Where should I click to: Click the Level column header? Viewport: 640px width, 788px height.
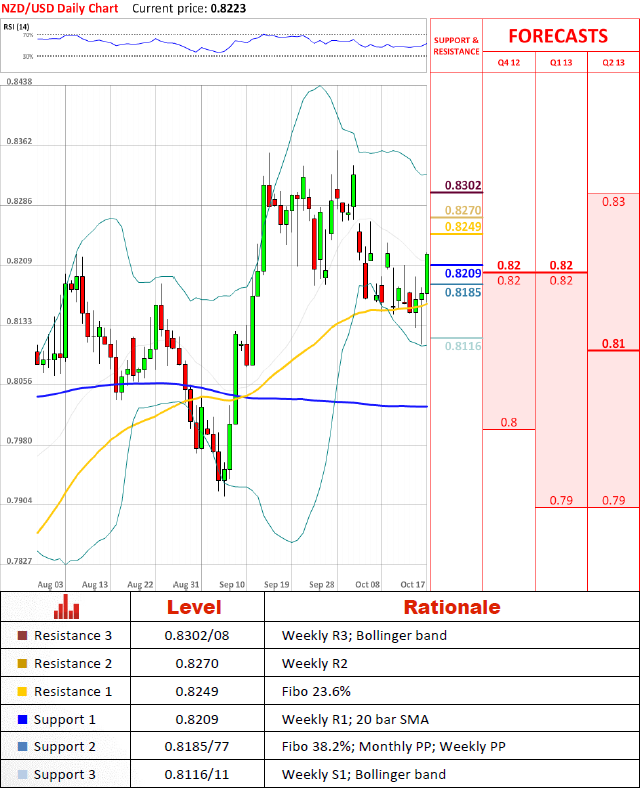(x=194, y=607)
